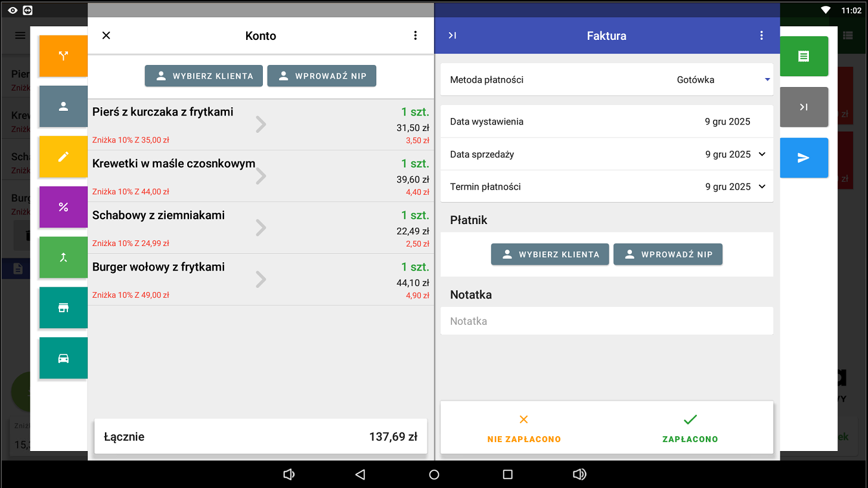Select the teal car delivery icon
This screenshot has height=488, width=868.
click(x=63, y=358)
